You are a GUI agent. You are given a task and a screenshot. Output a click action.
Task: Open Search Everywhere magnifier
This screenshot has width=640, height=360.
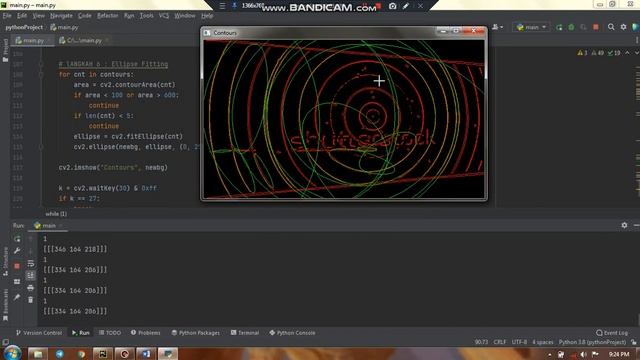[x=611, y=27]
